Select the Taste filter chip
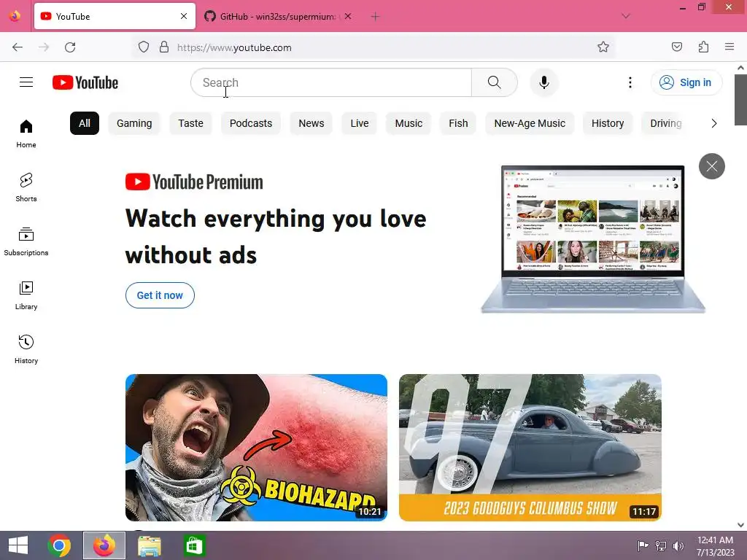 (190, 123)
